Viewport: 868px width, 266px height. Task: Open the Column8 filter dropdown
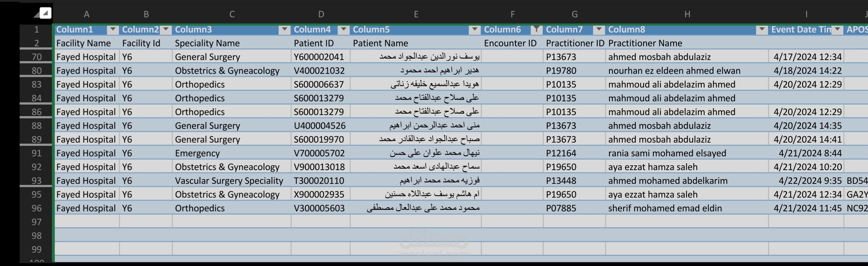762,29
